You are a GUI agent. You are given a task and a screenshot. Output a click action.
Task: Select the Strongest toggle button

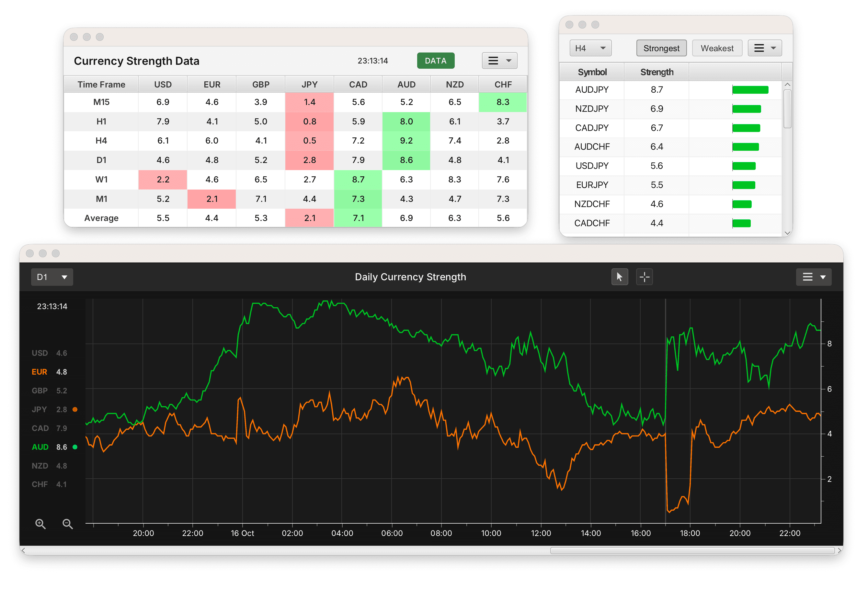(x=661, y=48)
